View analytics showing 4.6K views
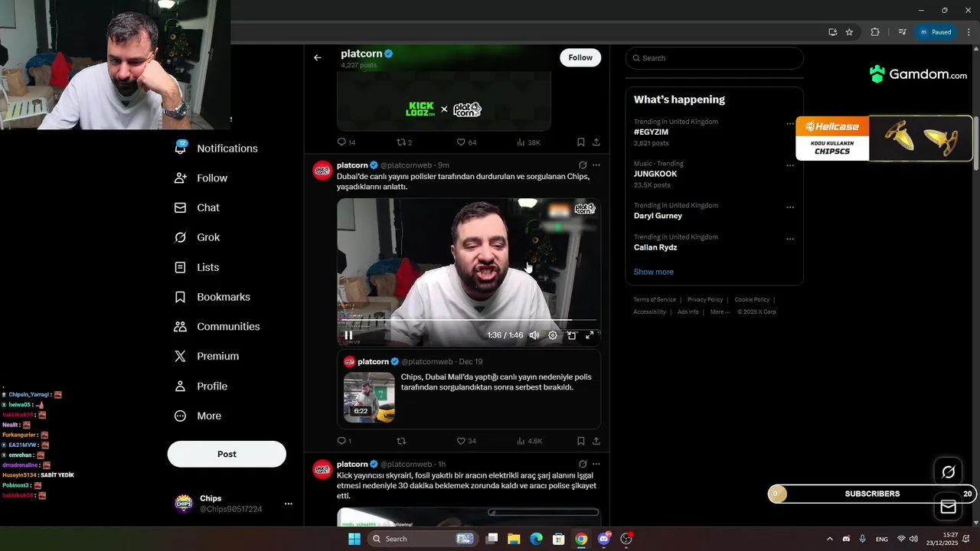The image size is (980, 551). pyautogui.click(x=529, y=441)
